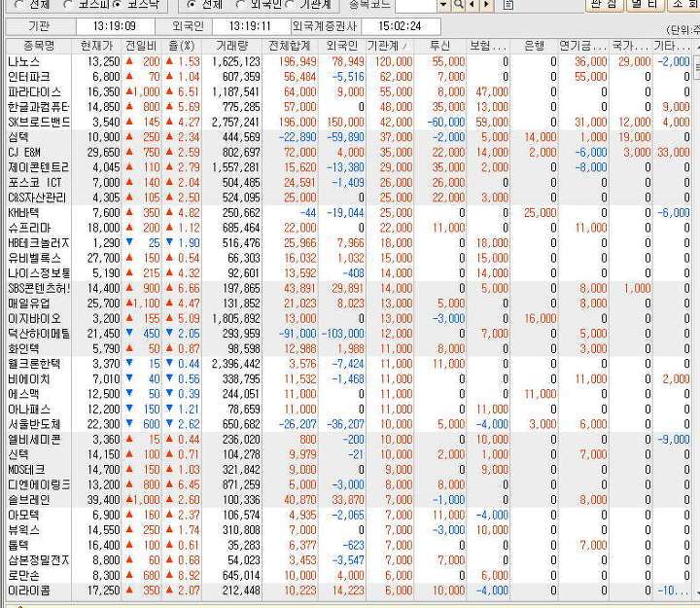Viewport: 700px width, 608px height.
Task: Select the SK브로드밴드 stock row
Action: click(350, 122)
